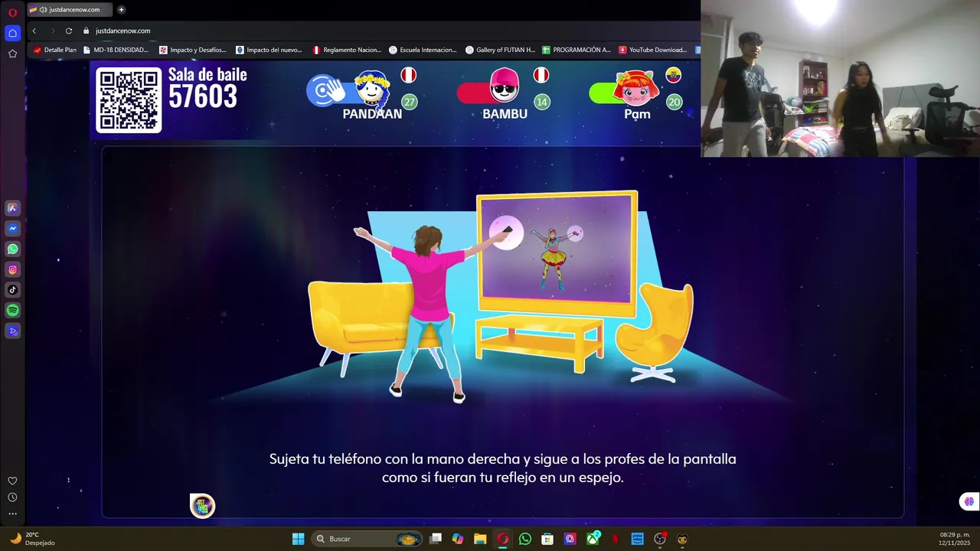Open Messenger in Opera sidebar
The image size is (980, 551).
coord(12,229)
